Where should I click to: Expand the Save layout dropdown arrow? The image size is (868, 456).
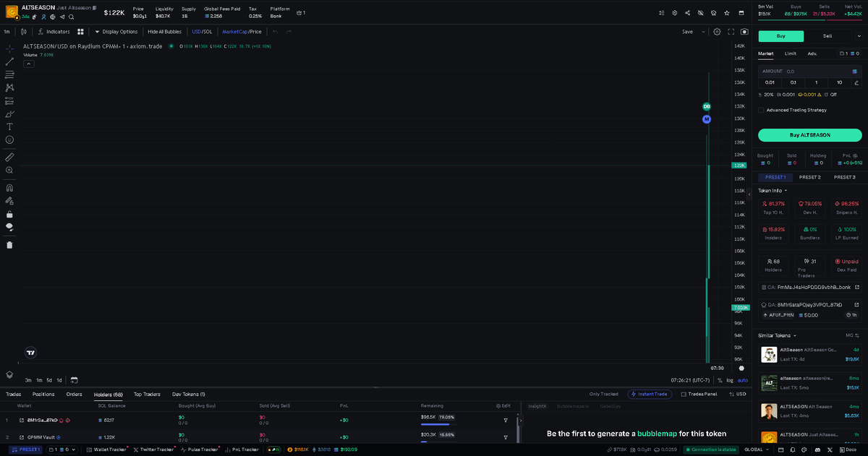[703, 32]
